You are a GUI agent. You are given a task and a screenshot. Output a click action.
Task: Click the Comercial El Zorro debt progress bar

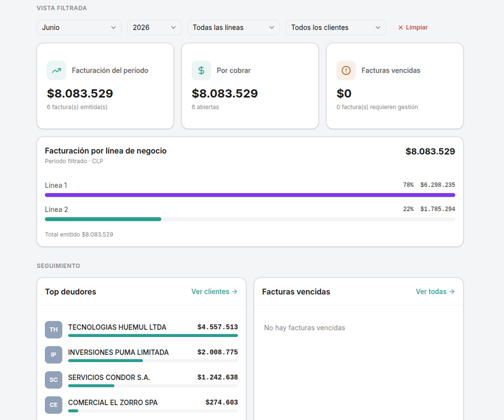click(x=153, y=411)
